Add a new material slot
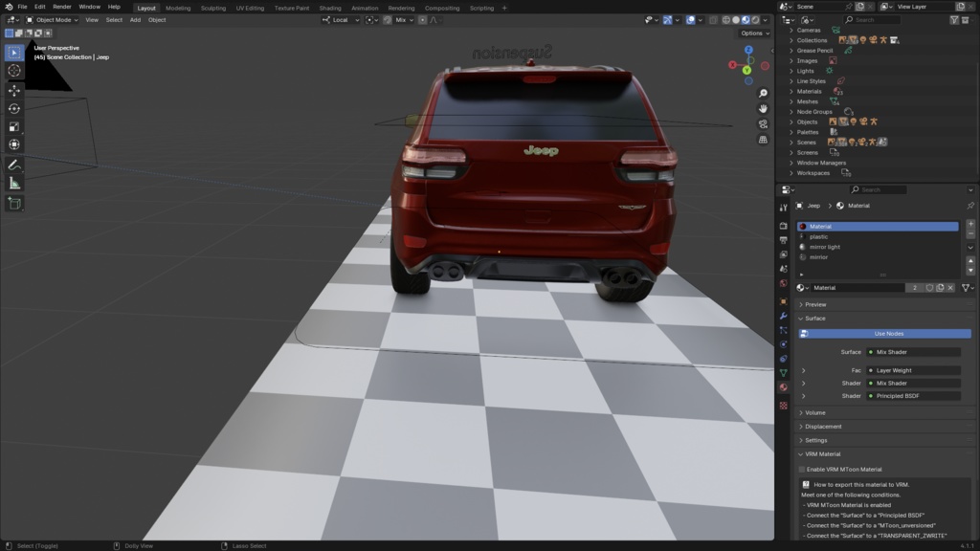Image resolution: width=980 pixels, height=551 pixels. (x=970, y=224)
